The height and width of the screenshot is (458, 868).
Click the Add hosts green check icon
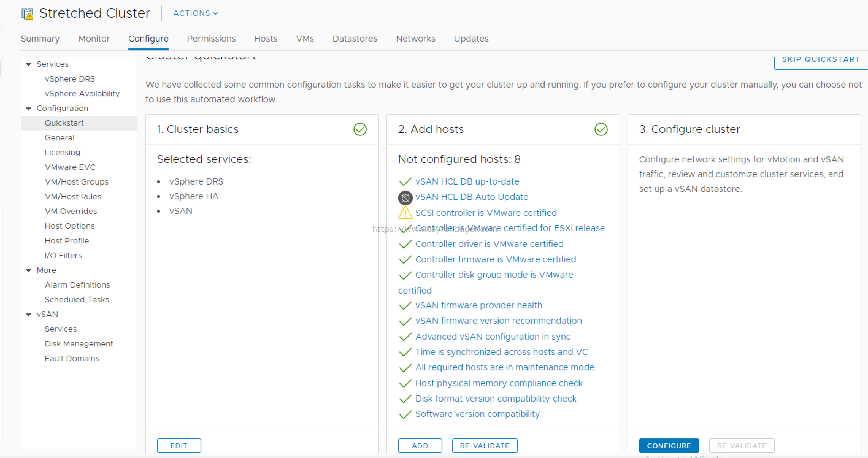pyautogui.click(x=601, y=129)
